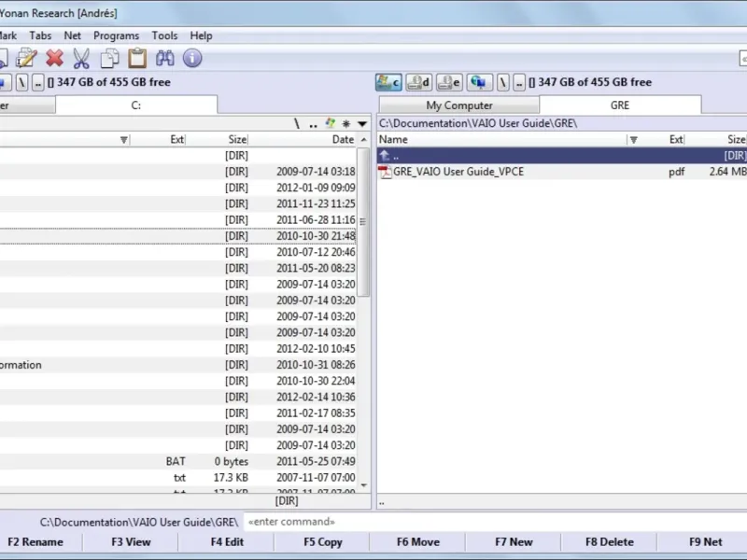Screen dimensions: 747x560
Task: Click left drive bar backslash root button
Action: pos(21,82)
